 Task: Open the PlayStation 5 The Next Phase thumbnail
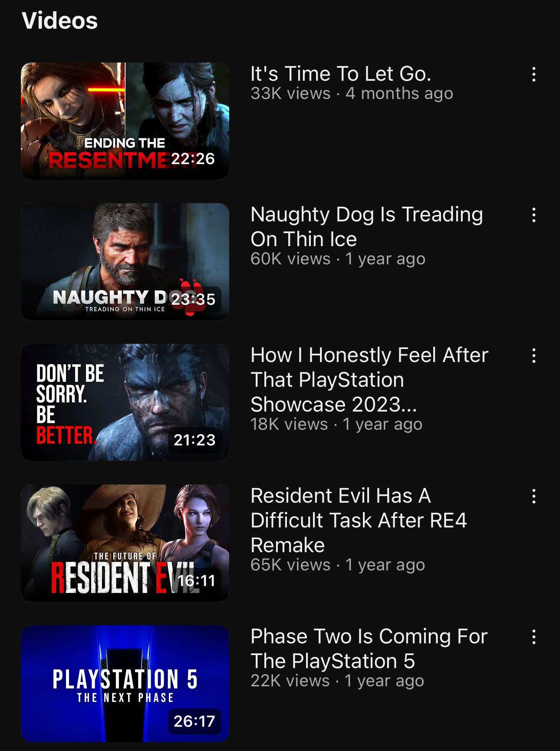click(x=125, y=684)
